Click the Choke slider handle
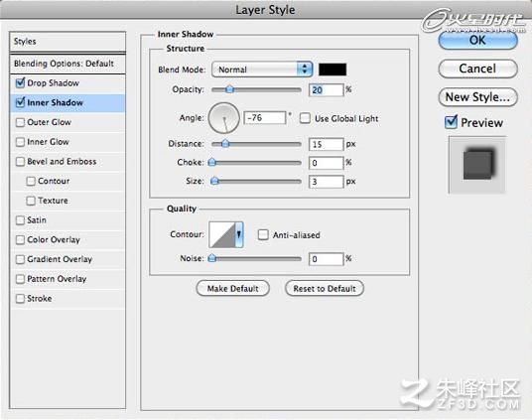Screen dimensions: 532x420 [x=212, y=162]
